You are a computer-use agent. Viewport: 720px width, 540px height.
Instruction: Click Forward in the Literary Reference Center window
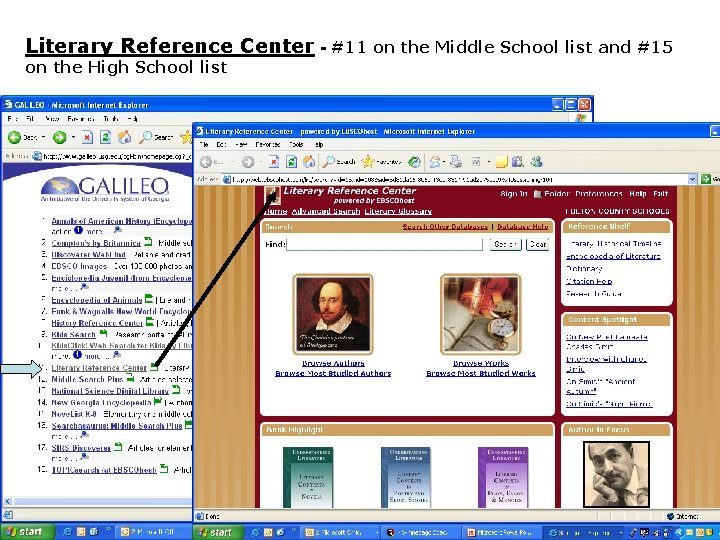click(x=248, y=162)
